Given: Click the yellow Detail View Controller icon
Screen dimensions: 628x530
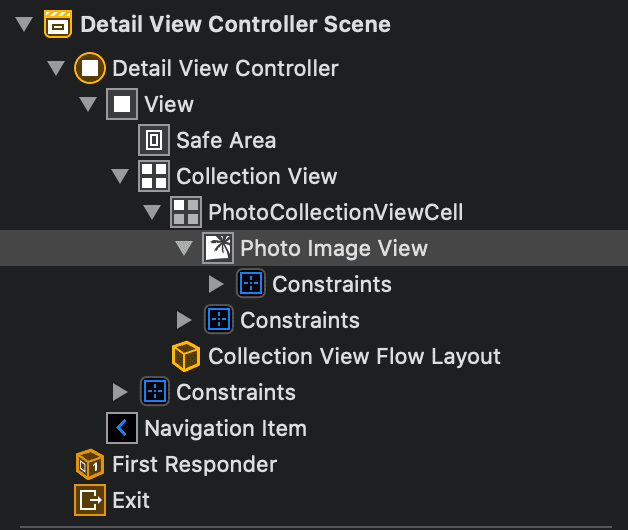Looking at the screenshot, I should point(90,68).
